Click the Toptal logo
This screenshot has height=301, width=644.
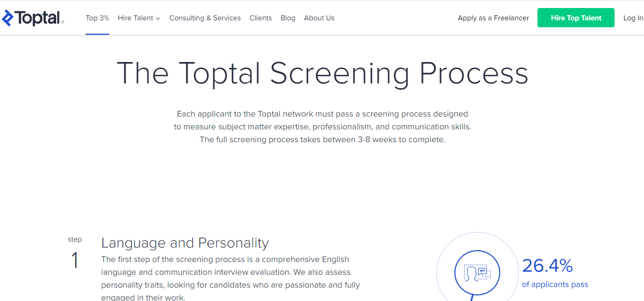click(33, 18)
